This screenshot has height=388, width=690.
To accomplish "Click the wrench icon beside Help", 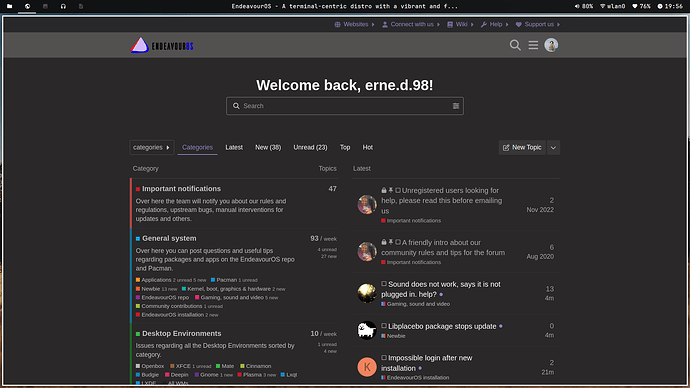I will (484, 25).
